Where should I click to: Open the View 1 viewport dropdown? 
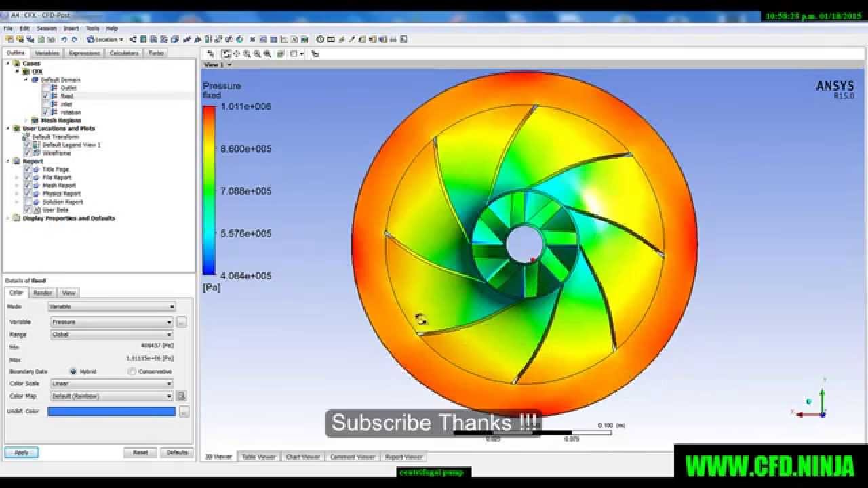pyautogui.click(x=218, y=65)
